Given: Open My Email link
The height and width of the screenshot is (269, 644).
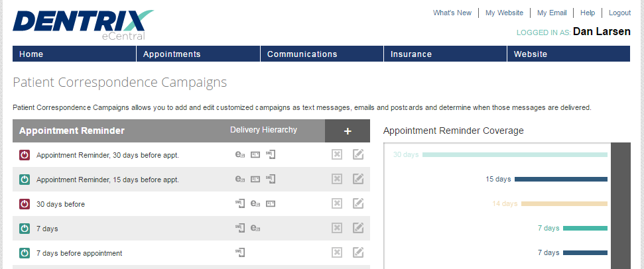Looking at the screenshot, I should tap(552, 13).
